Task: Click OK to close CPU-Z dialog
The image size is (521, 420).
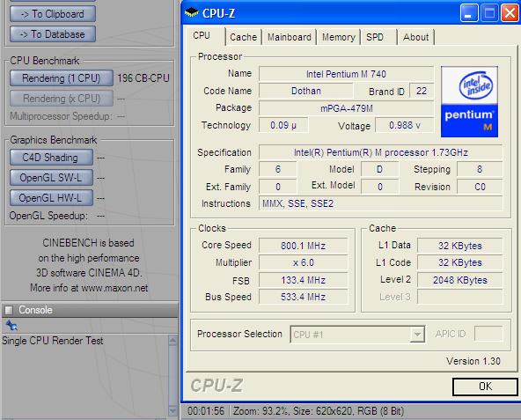Action: click(485, 387)
